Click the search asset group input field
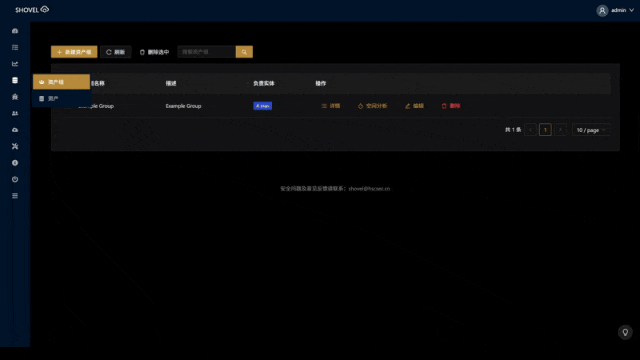The height and width of the screenshot is (360, 640). [x=207, y=52]
